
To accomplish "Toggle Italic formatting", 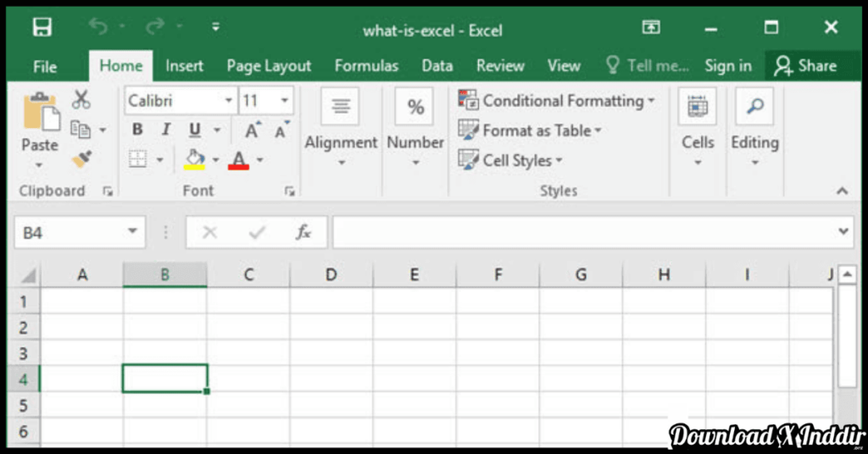I will (165, 130).
